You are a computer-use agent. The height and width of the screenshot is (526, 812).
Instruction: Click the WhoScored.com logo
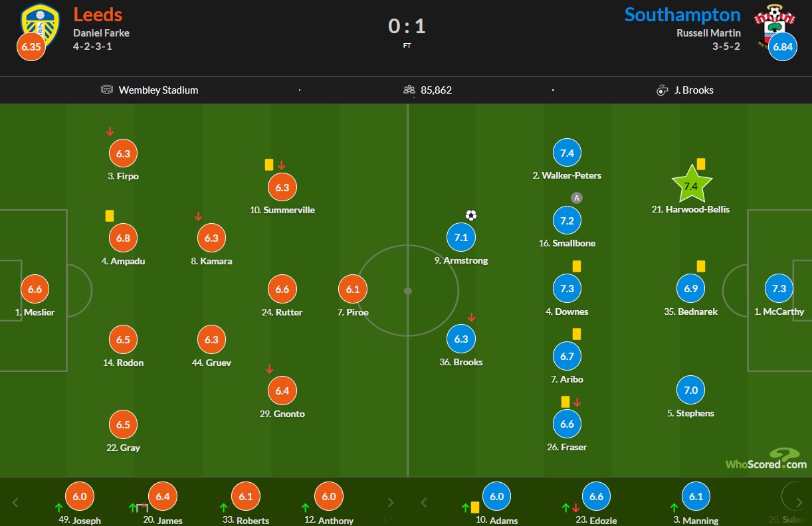coord(765,460)
